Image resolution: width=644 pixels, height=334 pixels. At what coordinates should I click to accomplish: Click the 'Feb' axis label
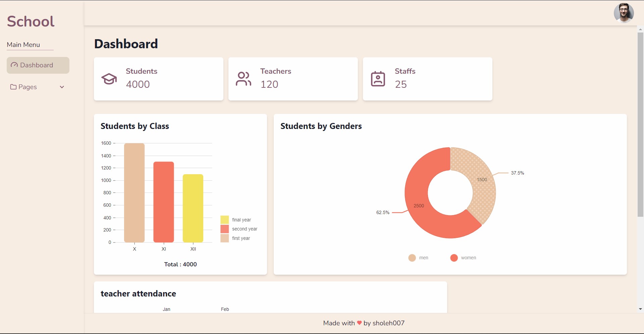[x=225, y=309]
